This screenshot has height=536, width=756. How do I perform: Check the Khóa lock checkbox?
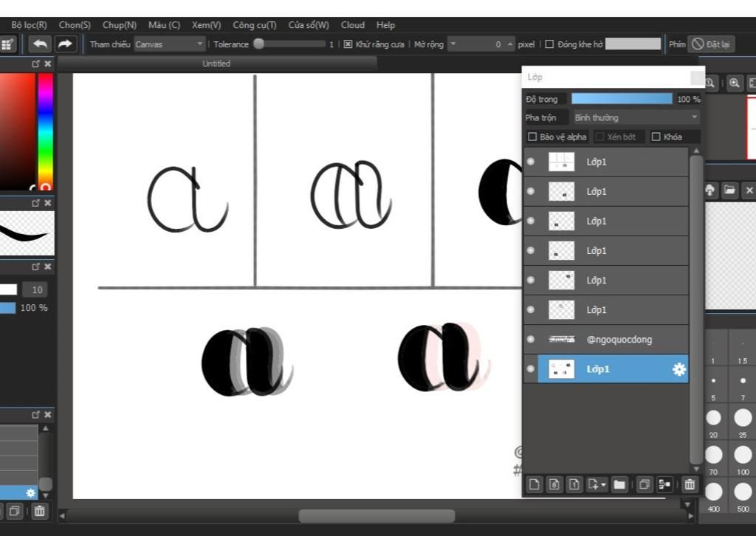tap(656, 137)
